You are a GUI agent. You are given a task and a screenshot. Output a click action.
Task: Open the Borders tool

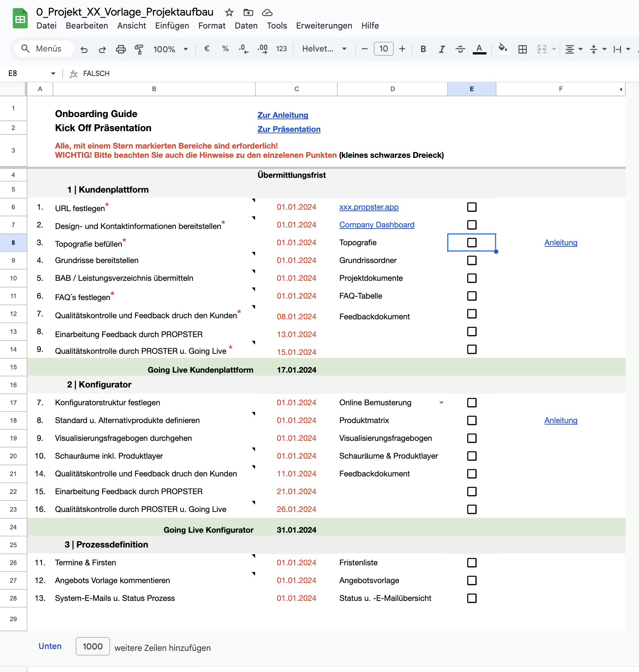(522, 49)
